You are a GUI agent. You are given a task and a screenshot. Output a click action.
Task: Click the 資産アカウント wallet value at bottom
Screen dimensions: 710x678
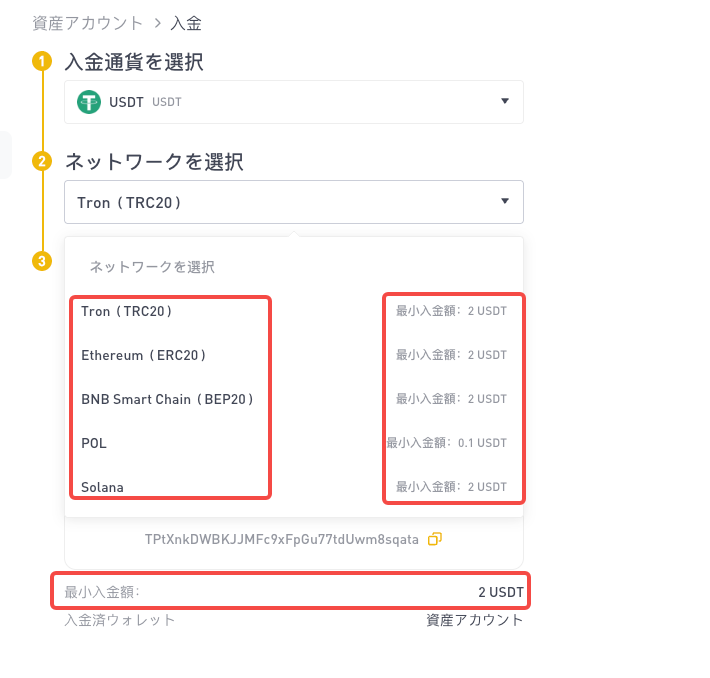tap(475, 620)
